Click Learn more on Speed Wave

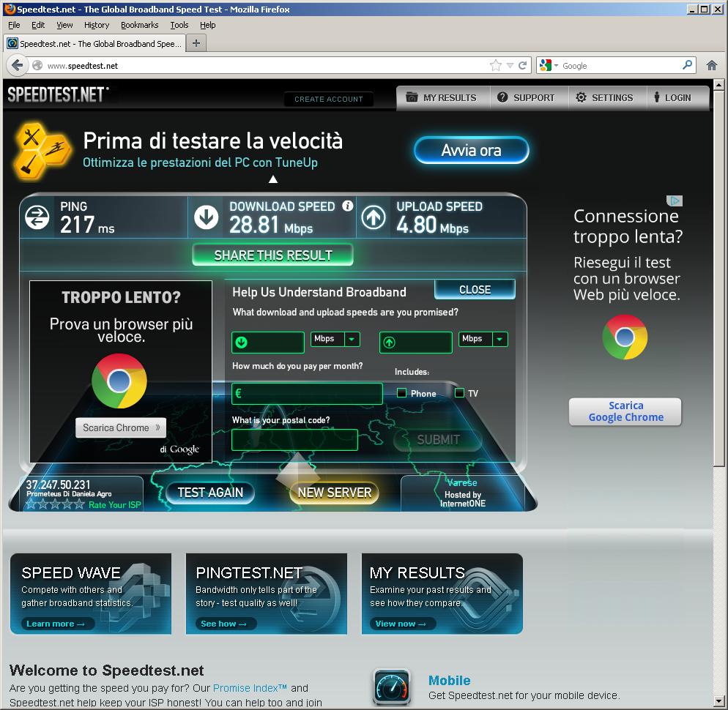(x=58, y=624)
